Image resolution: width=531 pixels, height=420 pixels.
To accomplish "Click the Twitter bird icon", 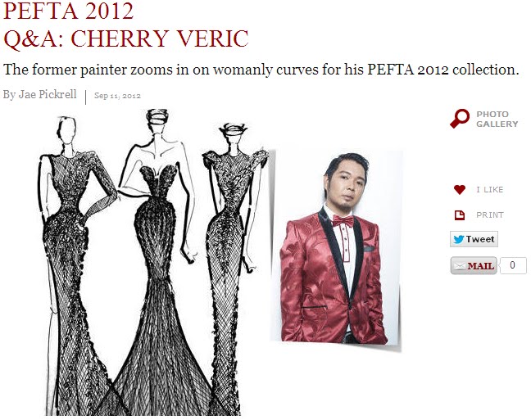I will coord(459,239).
